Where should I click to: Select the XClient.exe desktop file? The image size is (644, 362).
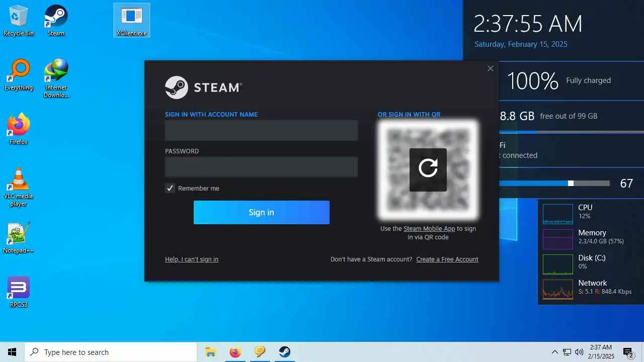point(132,21)
